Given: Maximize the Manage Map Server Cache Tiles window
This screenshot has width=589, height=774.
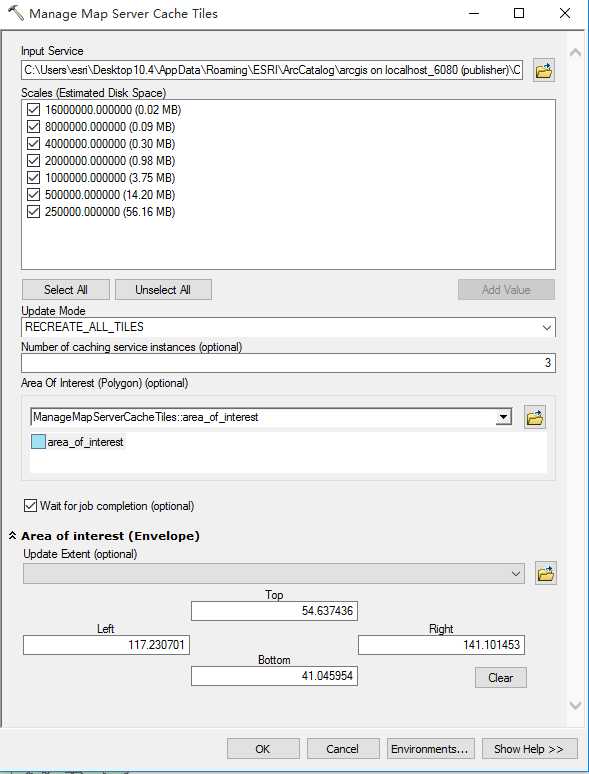Looking at the screenshot, I should click(519, 13).
